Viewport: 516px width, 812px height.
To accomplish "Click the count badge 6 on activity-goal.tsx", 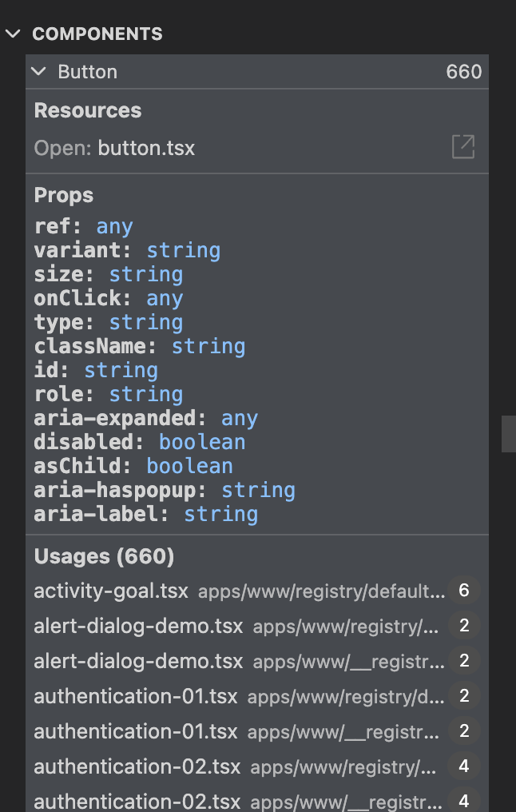I will (464, 590).
